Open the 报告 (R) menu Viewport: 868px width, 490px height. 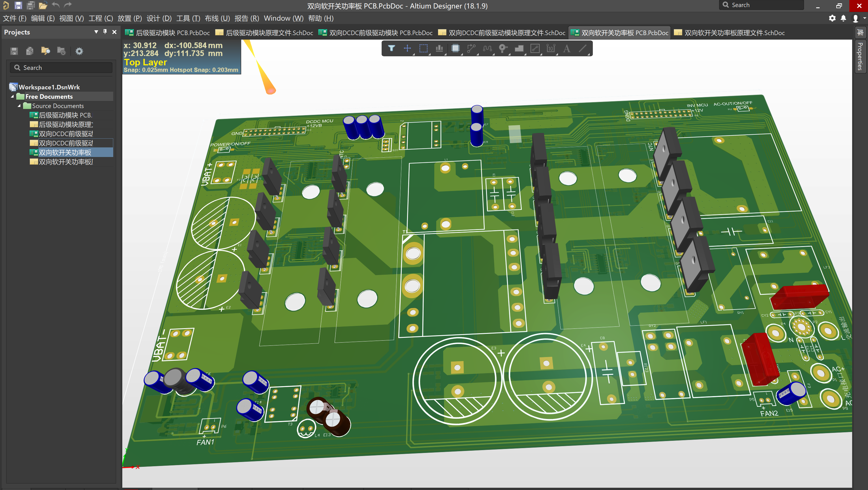[247, 18]
